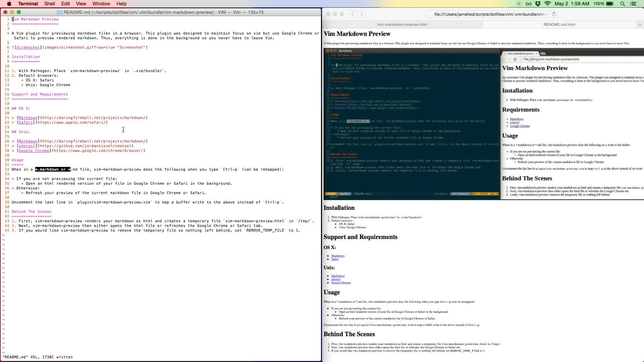644x362 pixels.
Task: Open a new Safari tab with the plus button
Action: pos(640,24)
